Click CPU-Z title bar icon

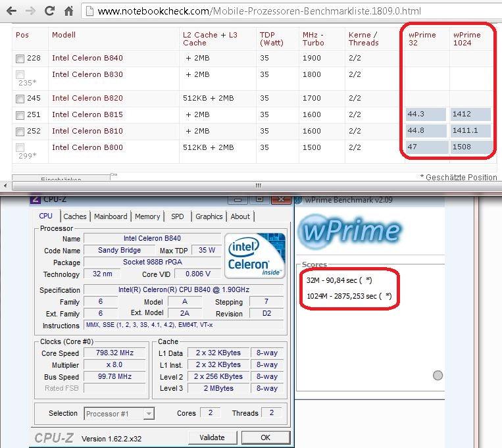[36, 199]
